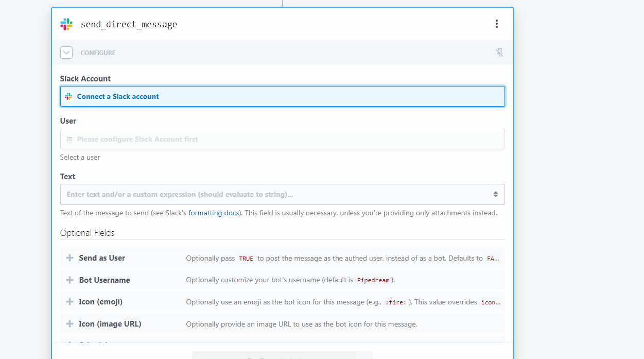The width and height of the screenshot is (644, 359).
Task: Click the Slack logo beside send_direct_message
Action: [66, 24]
